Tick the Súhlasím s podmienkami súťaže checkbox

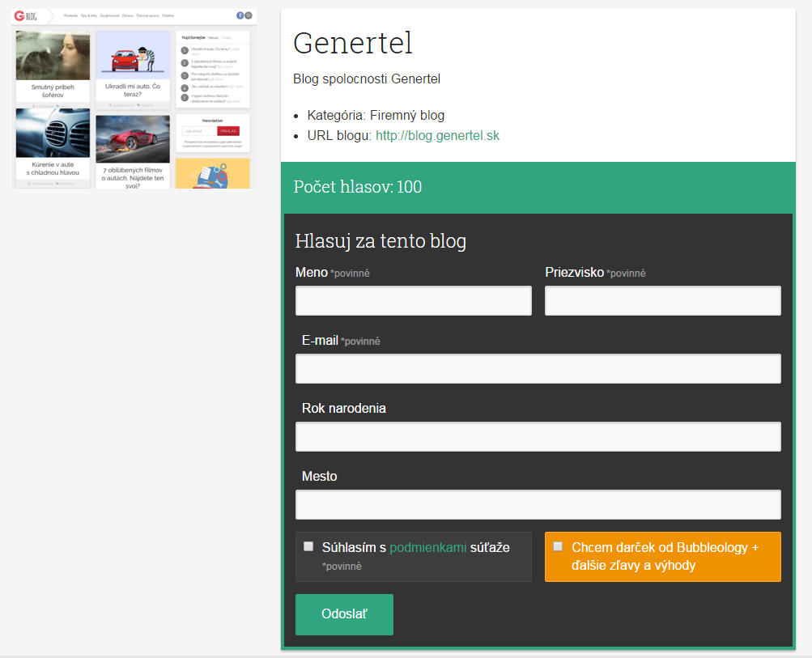[308, 546]
